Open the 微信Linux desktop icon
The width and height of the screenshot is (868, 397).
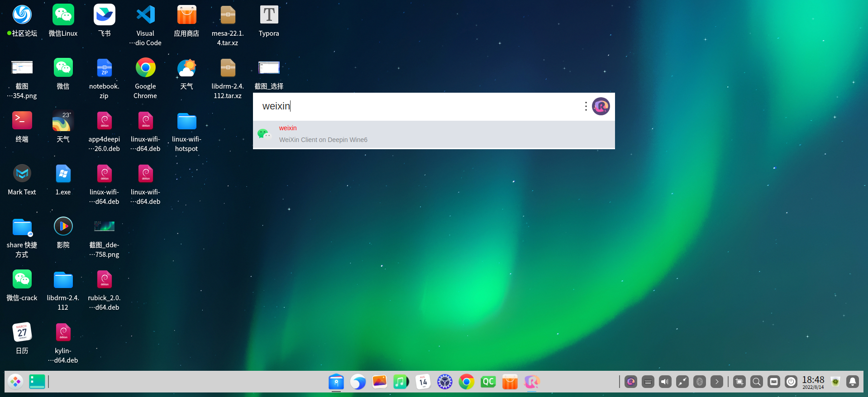click(x=63, y=21)
